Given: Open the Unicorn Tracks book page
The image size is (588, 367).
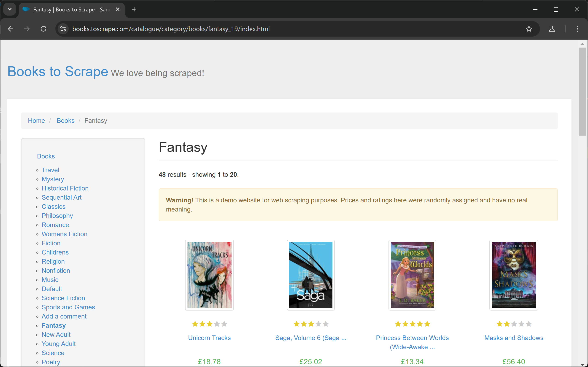Looking at the screenshot, I should click(x=209, y=337).
